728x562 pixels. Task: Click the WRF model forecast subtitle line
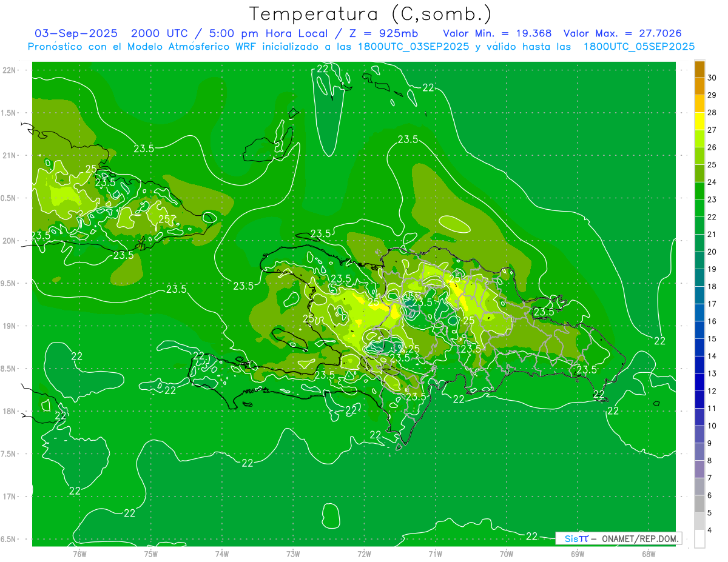point(361,47)
